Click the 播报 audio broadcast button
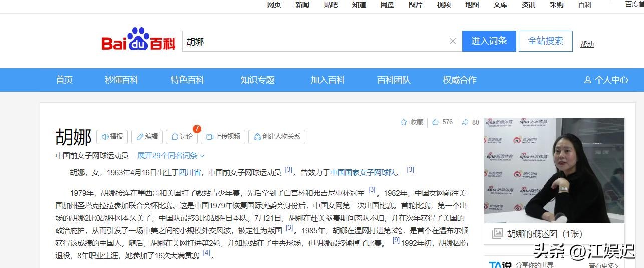The image size is (644, 268). click(112, 137)
